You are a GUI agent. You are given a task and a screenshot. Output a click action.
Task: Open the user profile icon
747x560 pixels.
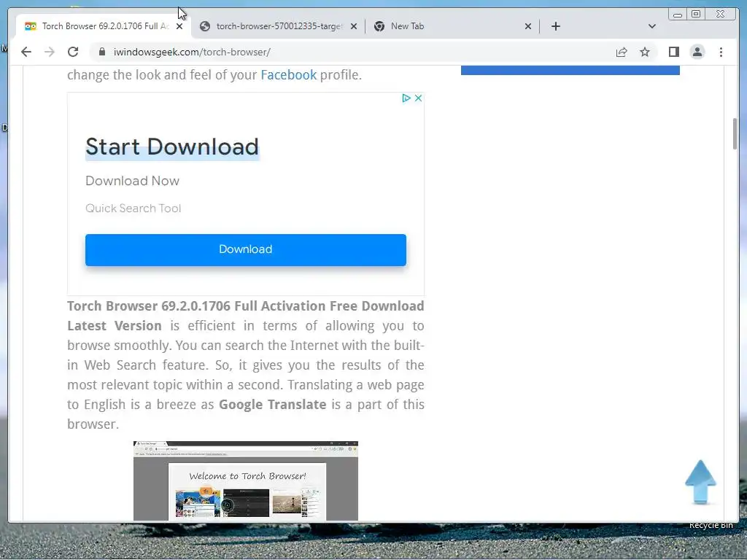point(697,52)
